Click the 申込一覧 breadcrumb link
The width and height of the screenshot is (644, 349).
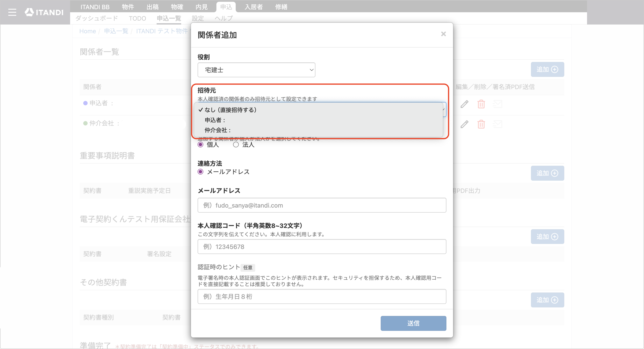pos(116,31)
